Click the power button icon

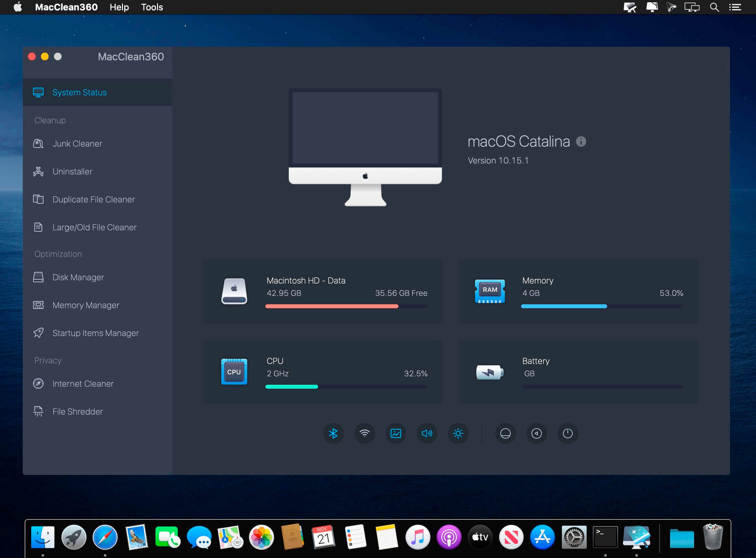tap(567, 433)
